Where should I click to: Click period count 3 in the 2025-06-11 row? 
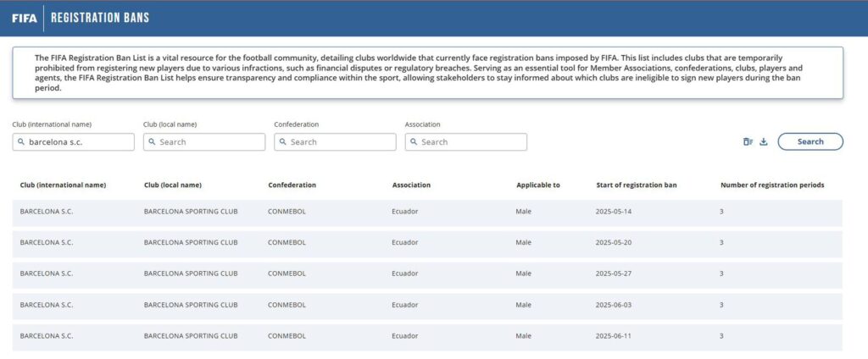(x=722, y=336)
